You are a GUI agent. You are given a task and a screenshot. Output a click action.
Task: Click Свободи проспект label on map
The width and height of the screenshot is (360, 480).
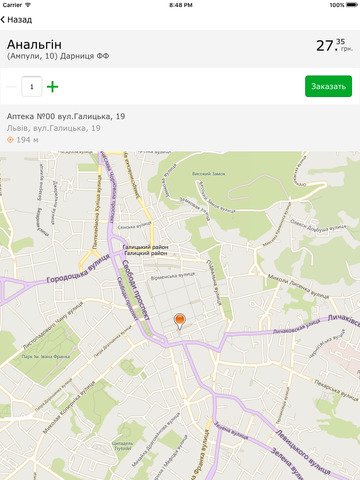[136, 290]
